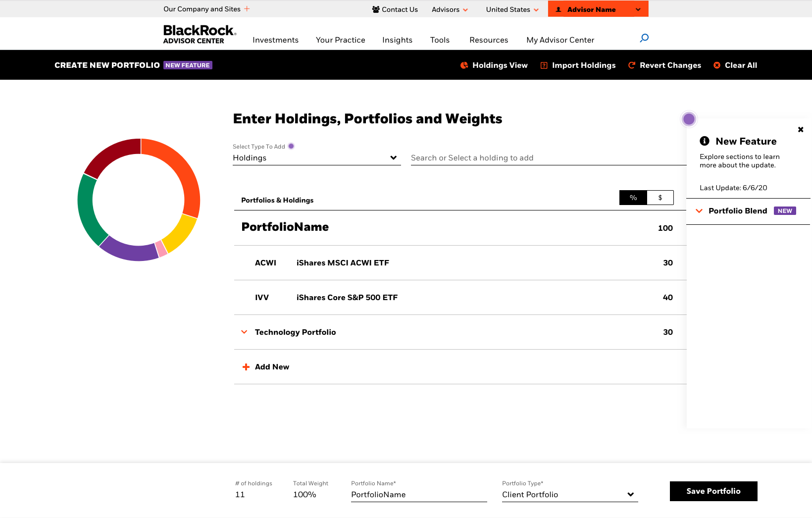Click the large purple feature hotspot dot
This screenshot has height=518, width=812.
pos(689,119)
